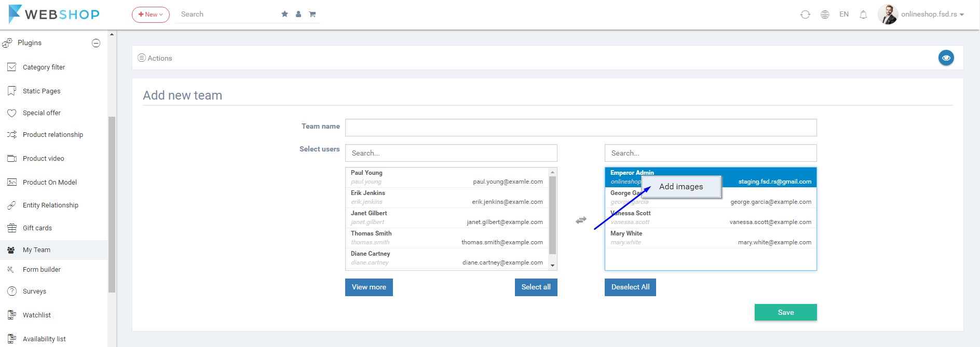Viewport: 980px width, 347px height.
Task: Click the My Team people icon
Action: pos(11,250)
